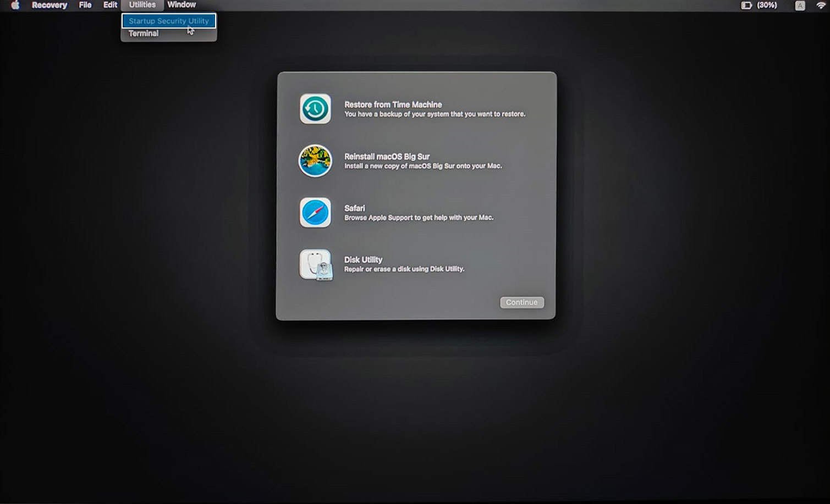Select the 'Safari' option title

coord(355,208)
